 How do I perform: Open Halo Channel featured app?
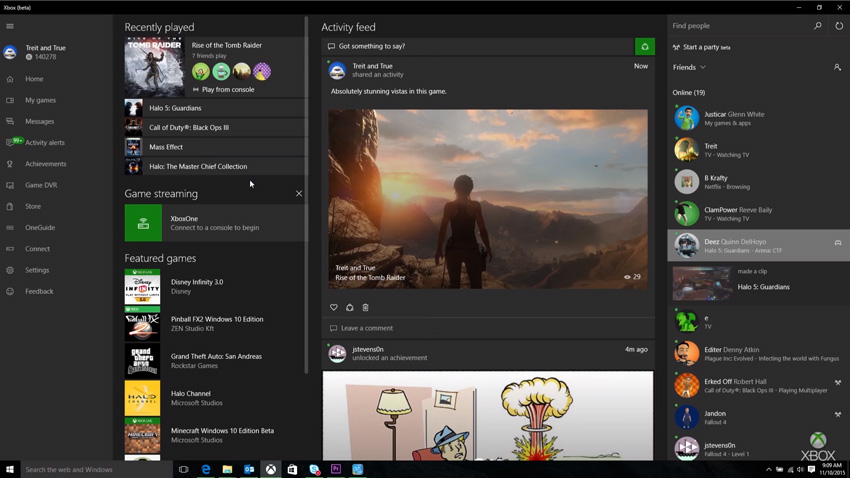coord(215,398)
